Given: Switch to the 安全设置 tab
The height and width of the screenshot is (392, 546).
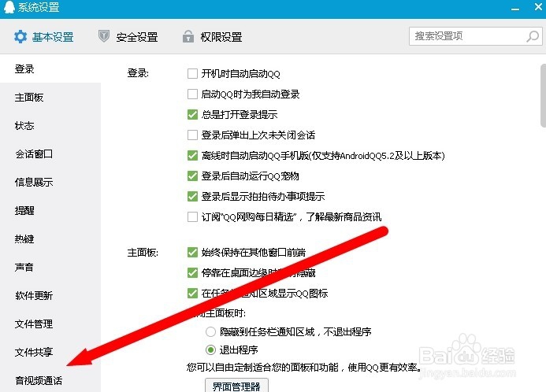Looking at the screenshot, I should 128,36.
